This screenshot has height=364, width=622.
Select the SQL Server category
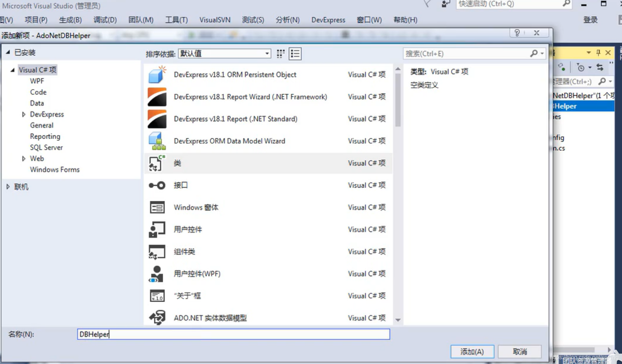tap(46, 147)
